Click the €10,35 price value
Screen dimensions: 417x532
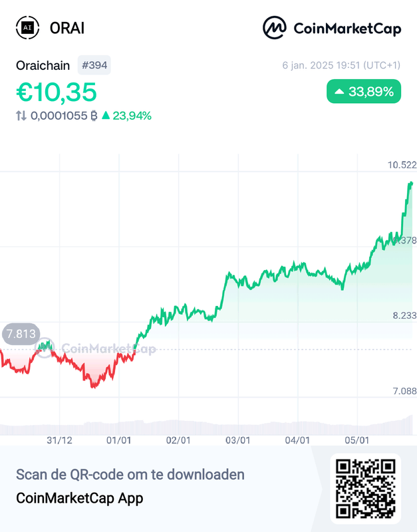click(57, 92)
